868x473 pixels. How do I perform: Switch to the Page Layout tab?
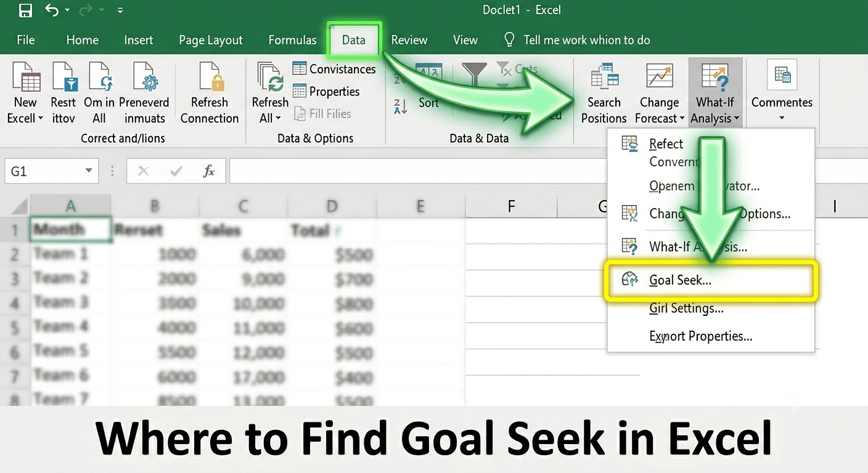[211, 40]
